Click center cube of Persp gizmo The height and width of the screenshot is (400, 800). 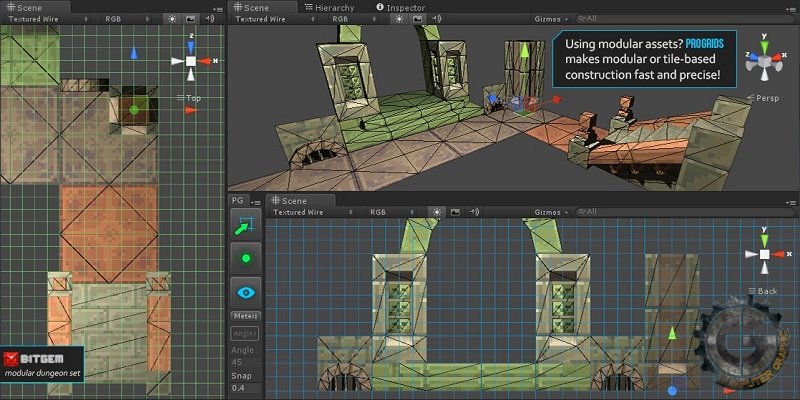tap(764, 61)
